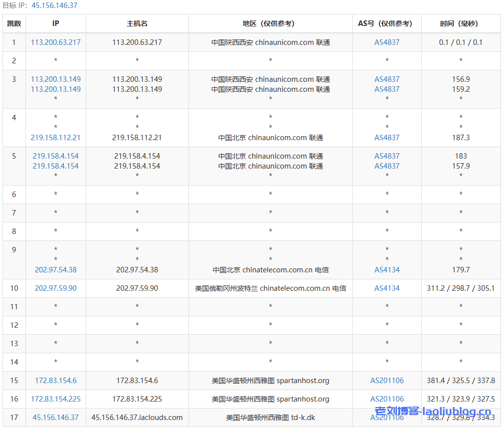
Task: Open the AS201106 link in hop 16 row
Action: point(387,399)
